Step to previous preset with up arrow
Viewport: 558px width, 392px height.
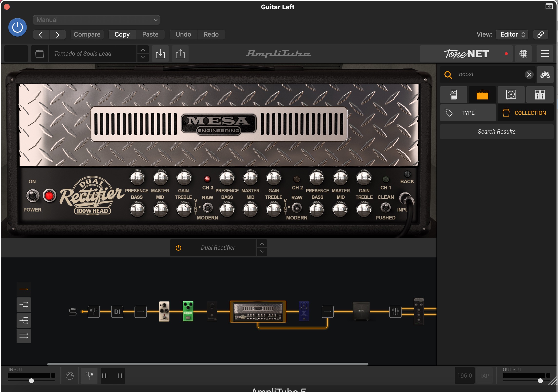[x=143, y=50]
